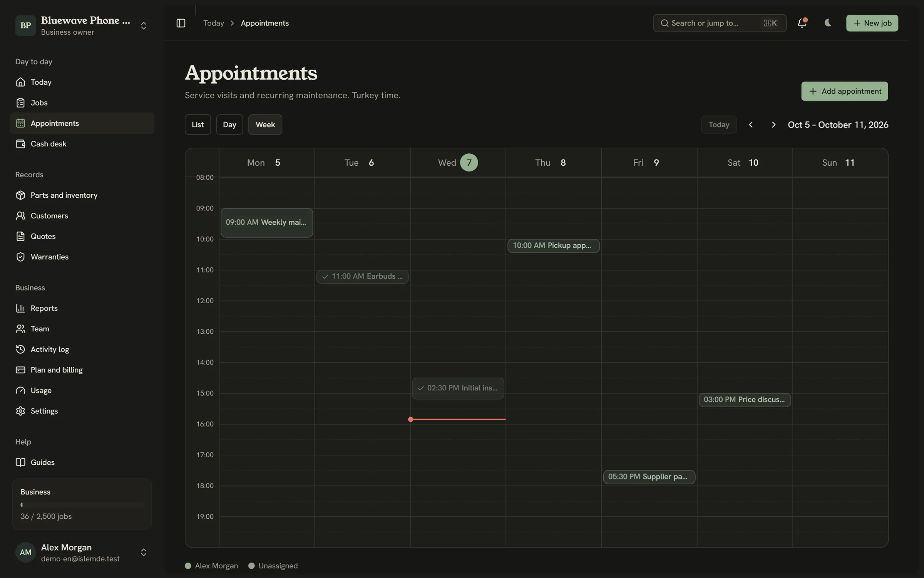Click the Add appointment button

(x=845, y=91)
